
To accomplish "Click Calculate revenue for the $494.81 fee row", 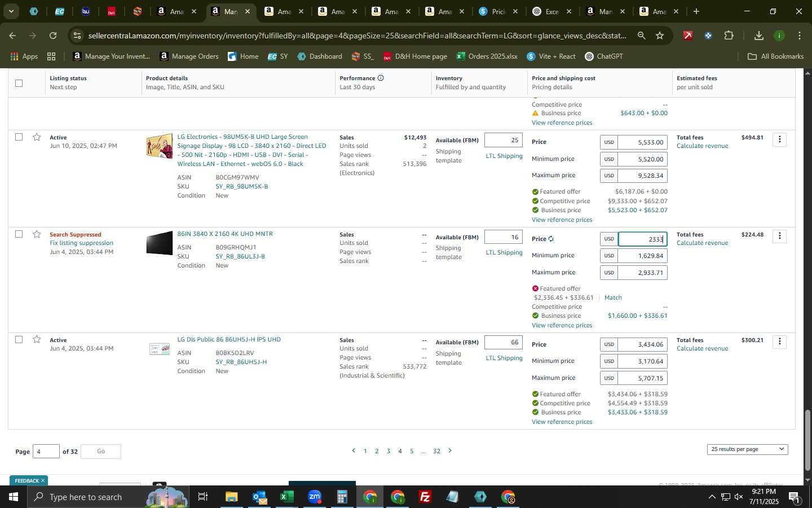I will [702, 146].
